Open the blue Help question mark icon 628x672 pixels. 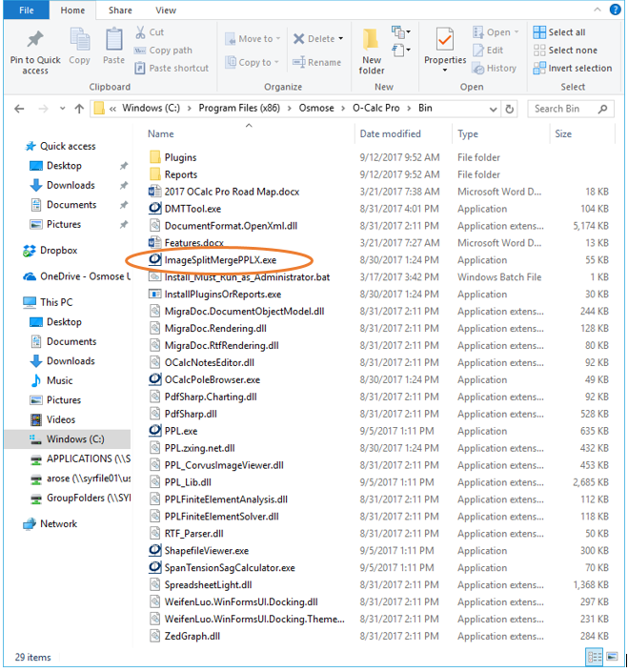coord(615,10)
